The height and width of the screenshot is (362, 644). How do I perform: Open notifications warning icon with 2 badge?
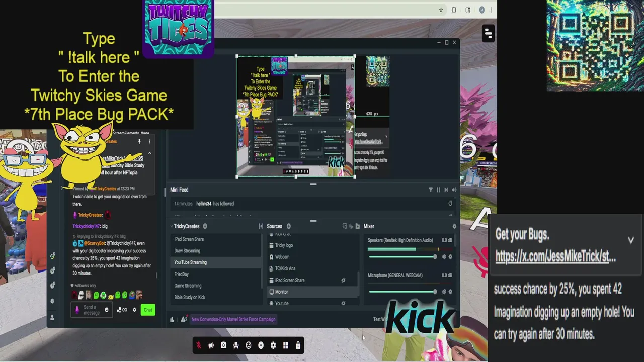pos(184,319)
